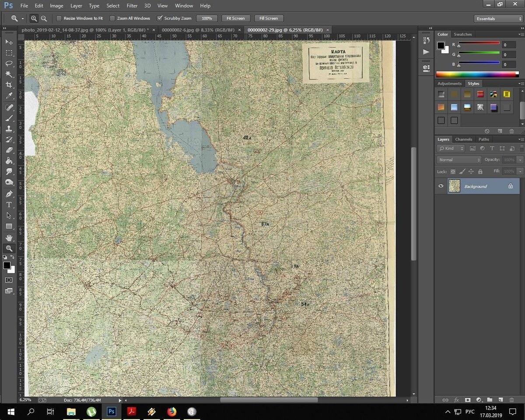Select the Crop tool
Viewport: 525px width, 420px height.
pyautogui.click(x=9, y=85)
